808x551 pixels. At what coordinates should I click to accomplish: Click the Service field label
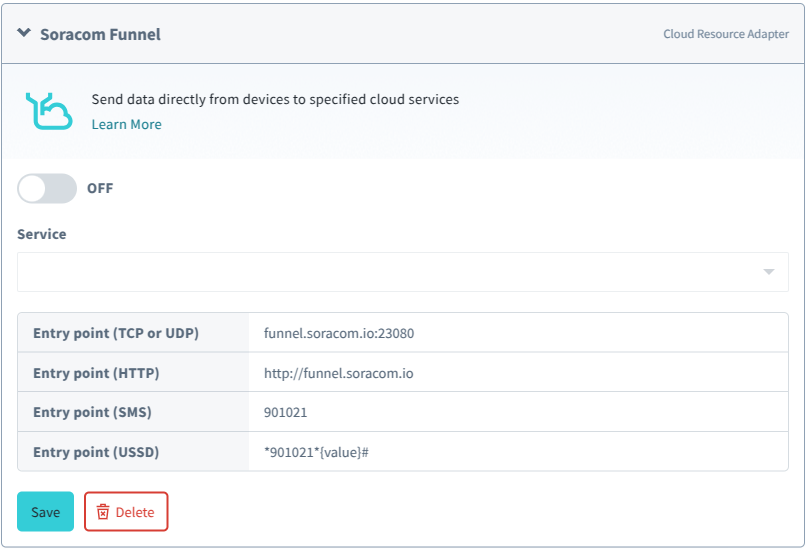(x=42, y=234)
